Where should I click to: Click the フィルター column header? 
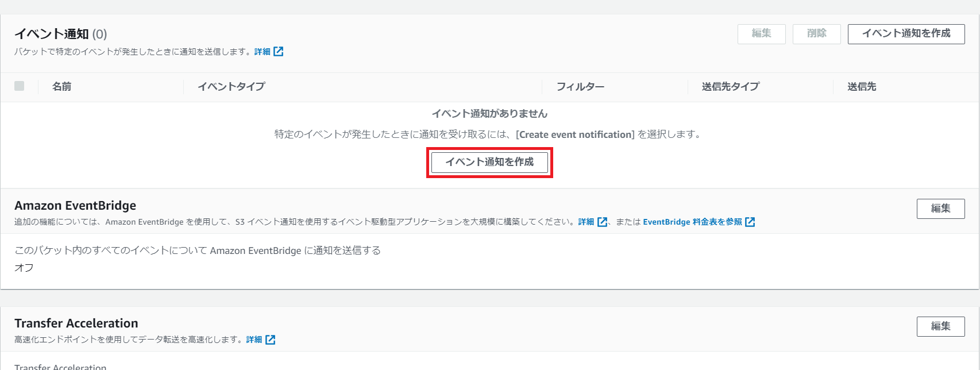click(580, 87)
